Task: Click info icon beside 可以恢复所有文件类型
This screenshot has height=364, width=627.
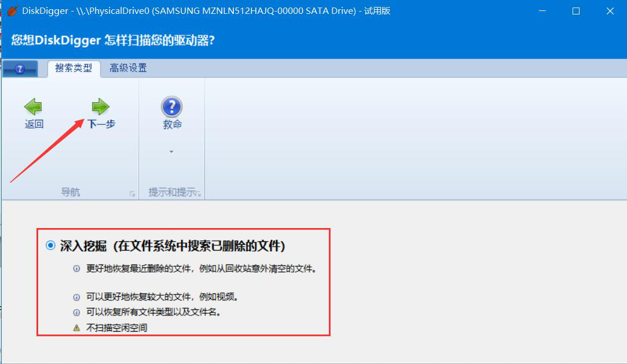Action: 76,312
